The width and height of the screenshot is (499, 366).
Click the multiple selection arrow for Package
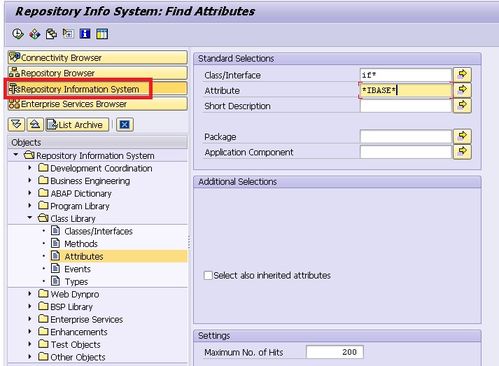[x=462, y=136]
